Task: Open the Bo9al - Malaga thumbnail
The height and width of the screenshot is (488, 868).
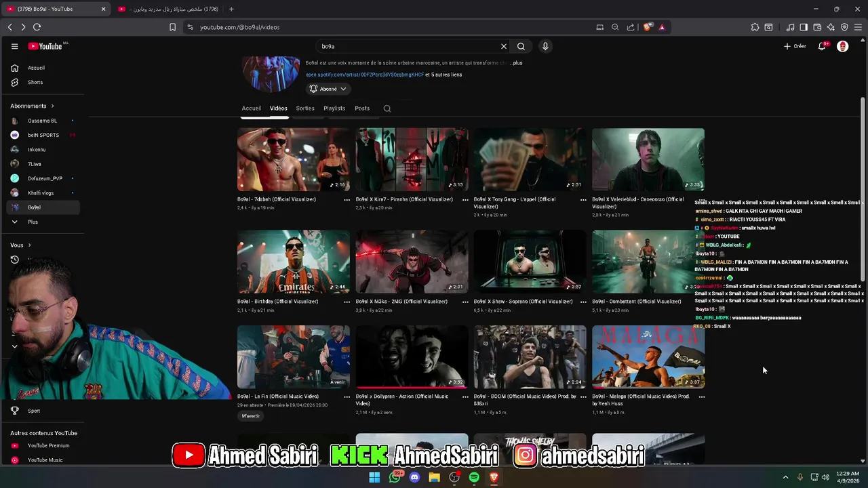Action: (648, 357)
